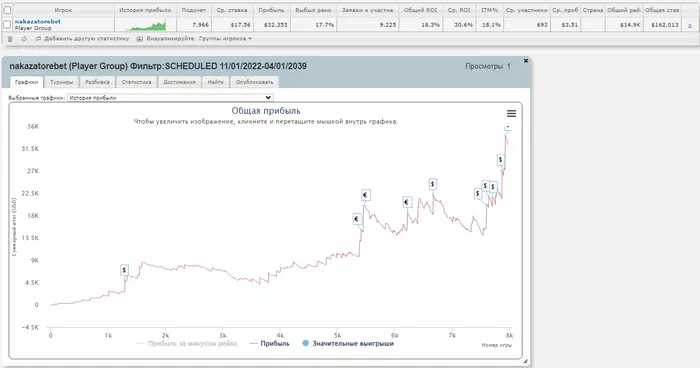
Task: Sort by the Ср. ROI column header
Action: [460, 10]
